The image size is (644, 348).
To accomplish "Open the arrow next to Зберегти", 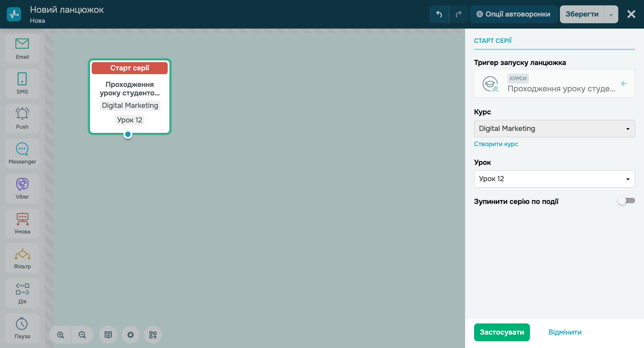I will pos(611,15).
